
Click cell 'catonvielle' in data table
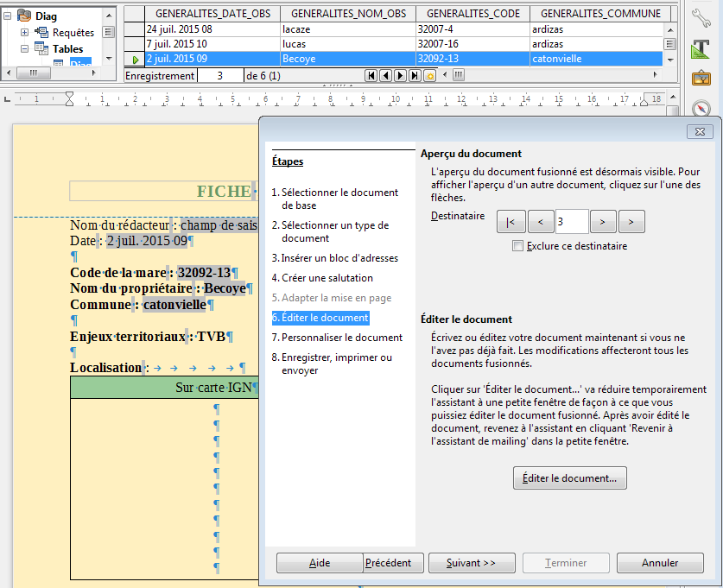coord(596,59)
